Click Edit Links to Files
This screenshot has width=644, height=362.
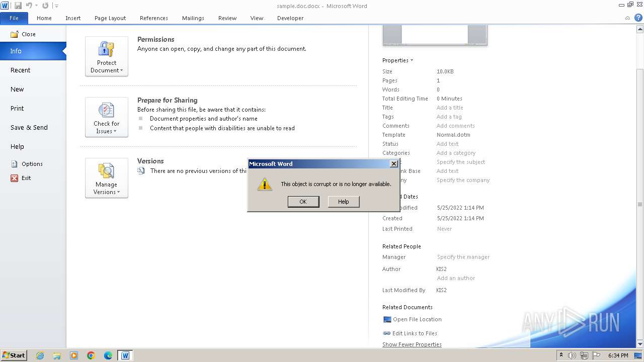[x=410, y=333]
